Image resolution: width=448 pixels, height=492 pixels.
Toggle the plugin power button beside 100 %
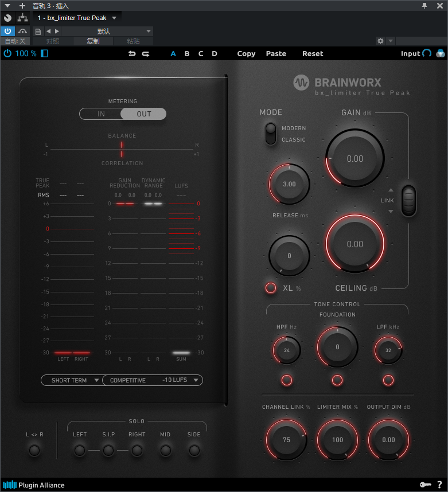7,53
